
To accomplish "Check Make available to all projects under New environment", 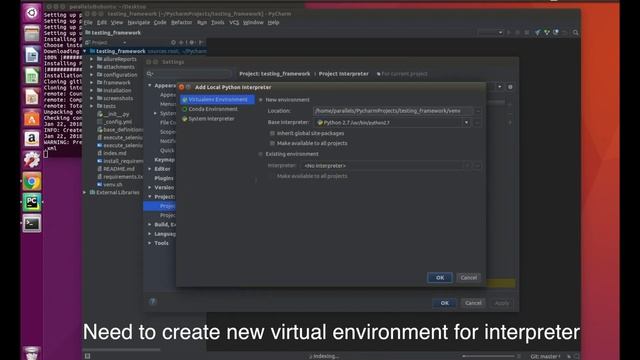I will coord(272,143).
